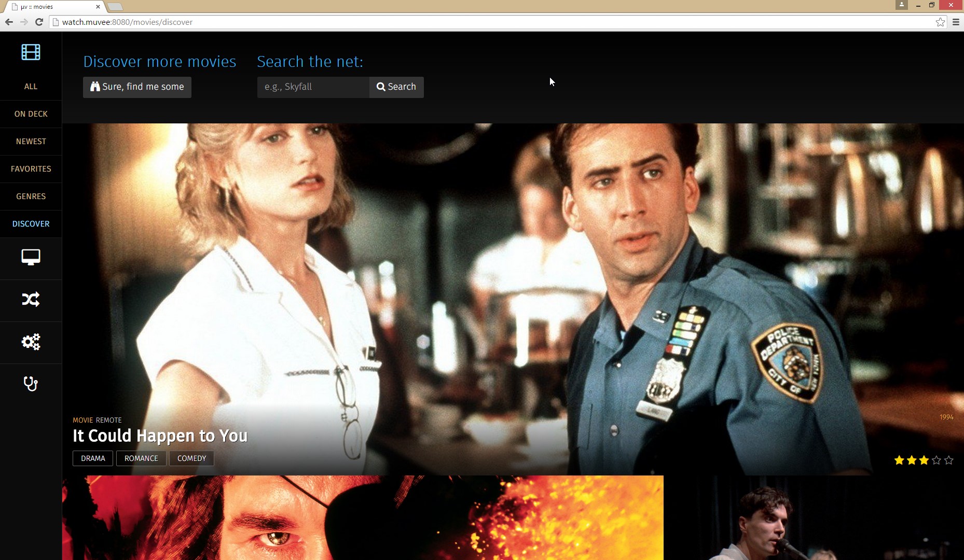The height and width of the screenshot is (560, 964).
Task: Click the shuffle random icon
Action: point(31,299)
